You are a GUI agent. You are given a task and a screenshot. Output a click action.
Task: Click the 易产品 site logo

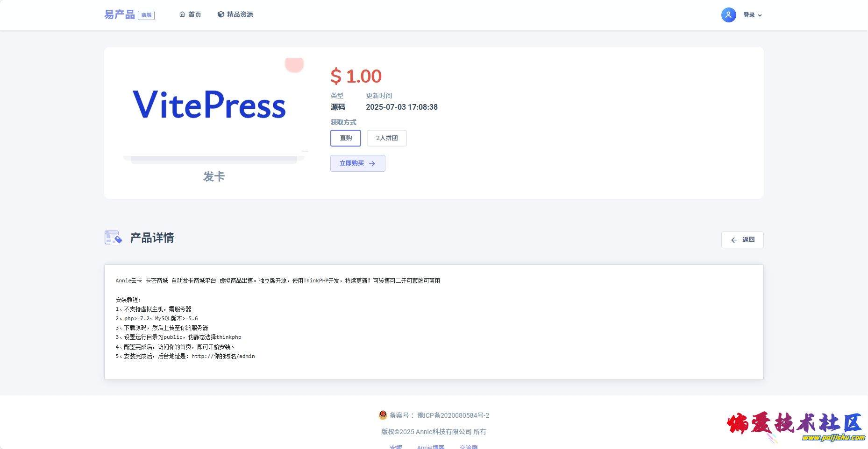click(120, 15)
